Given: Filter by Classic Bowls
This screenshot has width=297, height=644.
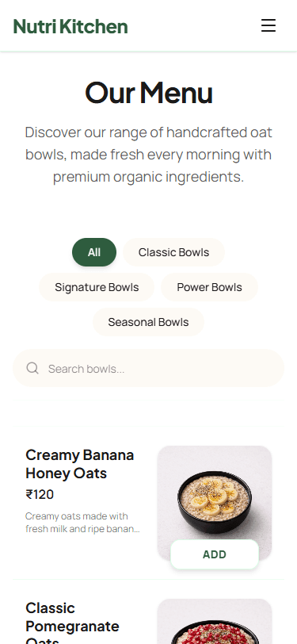Looking at the screenshot, I should click(x=173, y=252).
